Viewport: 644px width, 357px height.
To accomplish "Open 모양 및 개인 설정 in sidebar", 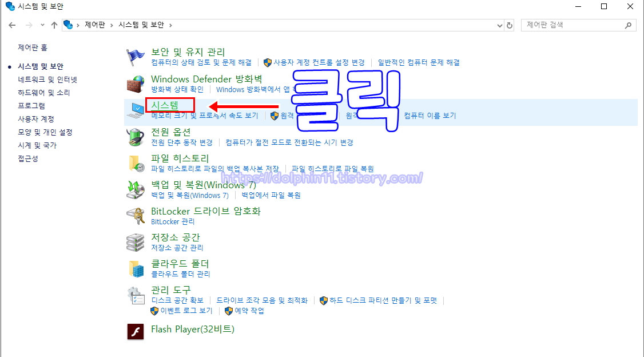I will pos(45,132).
